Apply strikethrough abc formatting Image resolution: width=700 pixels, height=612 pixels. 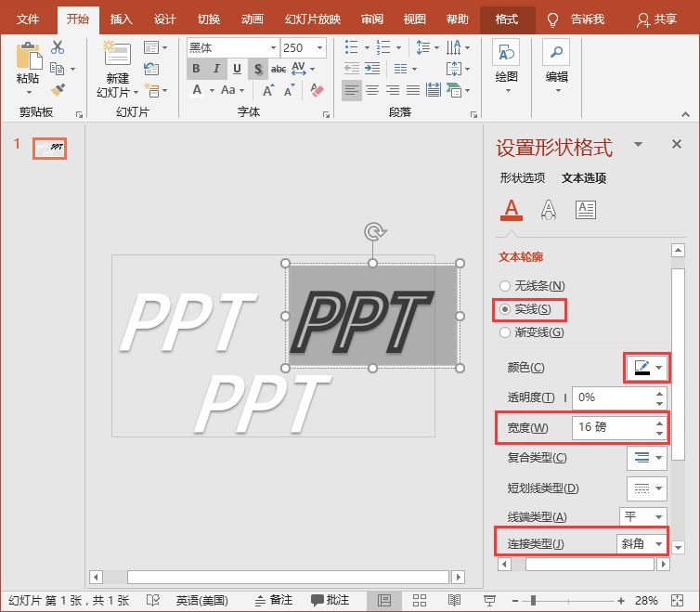[x=279, y=69]
